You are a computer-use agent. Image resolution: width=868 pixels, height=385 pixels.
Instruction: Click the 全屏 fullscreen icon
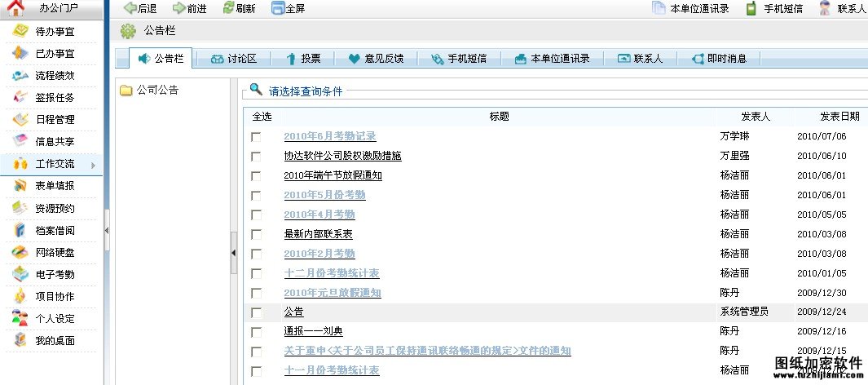tap(278, 8)
